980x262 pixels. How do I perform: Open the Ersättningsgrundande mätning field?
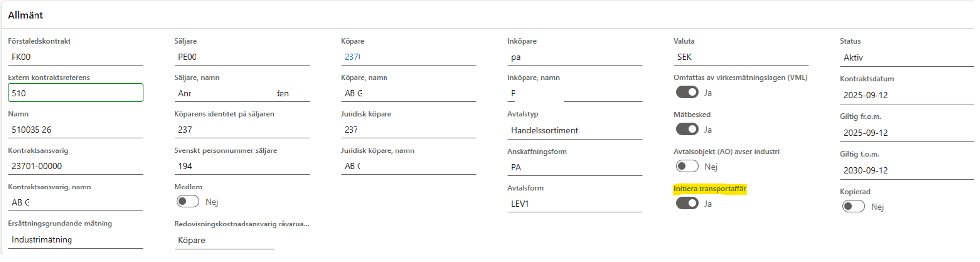point(75,240)
